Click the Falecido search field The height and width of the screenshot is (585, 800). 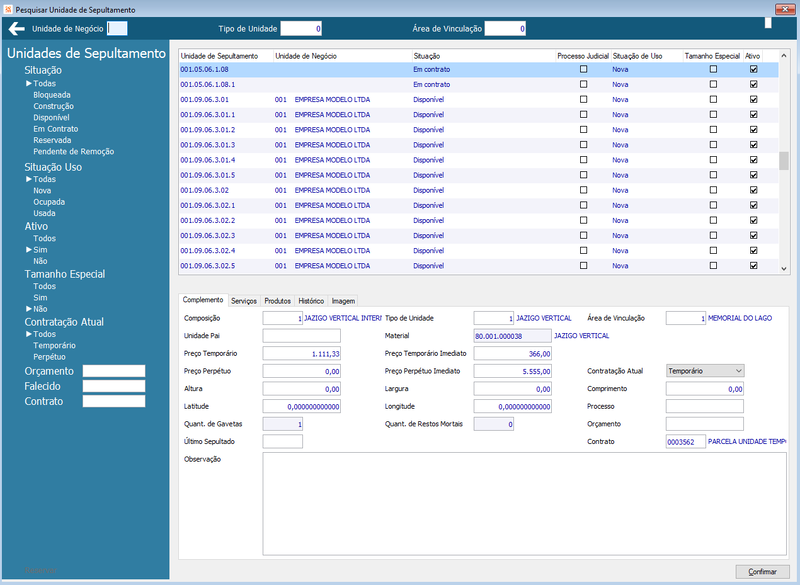(x=114, y=386)
